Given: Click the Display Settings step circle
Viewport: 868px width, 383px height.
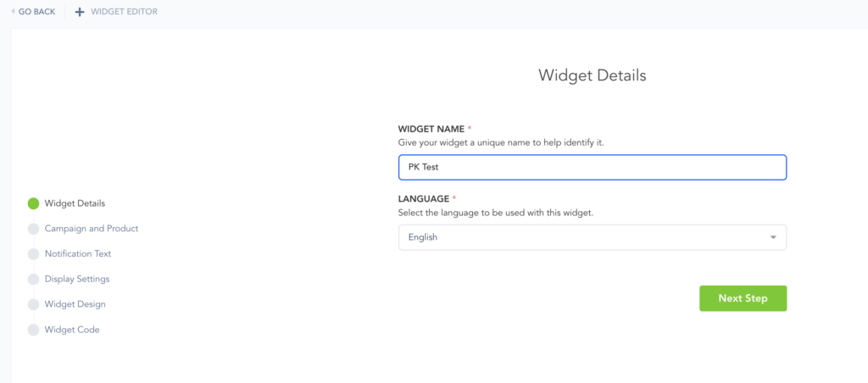Looking at the screenshot, I should [x=34, y=279].
